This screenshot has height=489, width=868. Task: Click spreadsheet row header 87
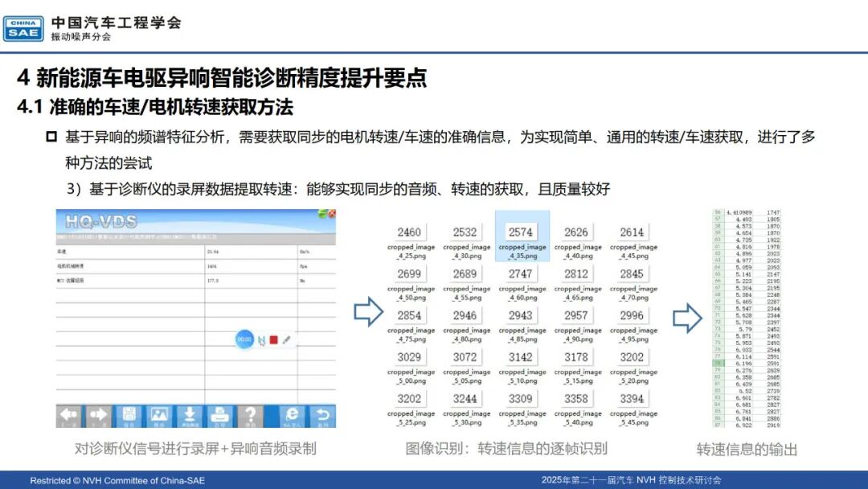tap(718, 425)
